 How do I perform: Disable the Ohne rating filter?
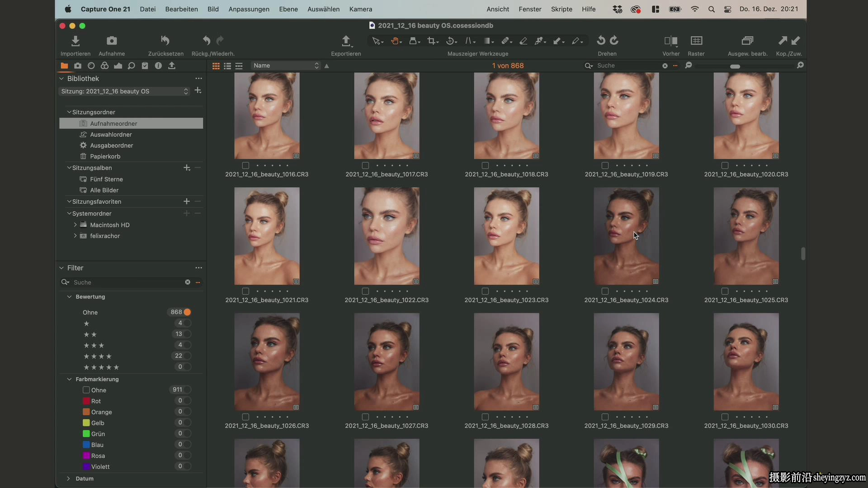coord(187,312)
